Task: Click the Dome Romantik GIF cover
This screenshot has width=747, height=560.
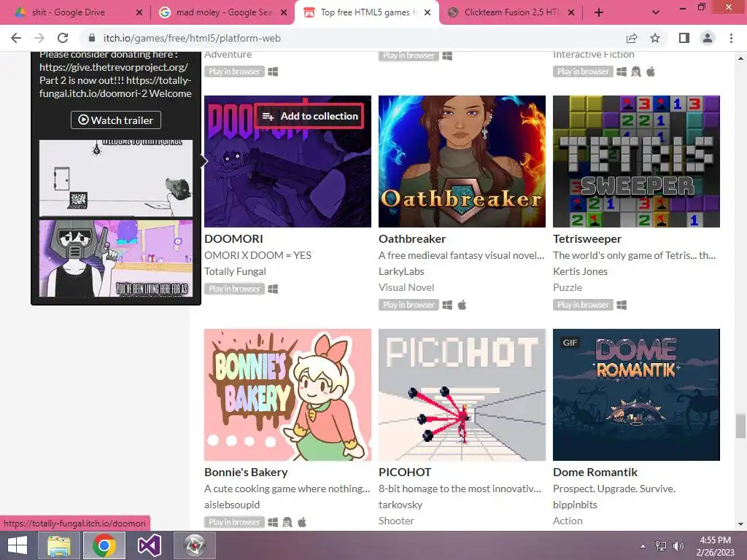Action: [x=636, y=394]
